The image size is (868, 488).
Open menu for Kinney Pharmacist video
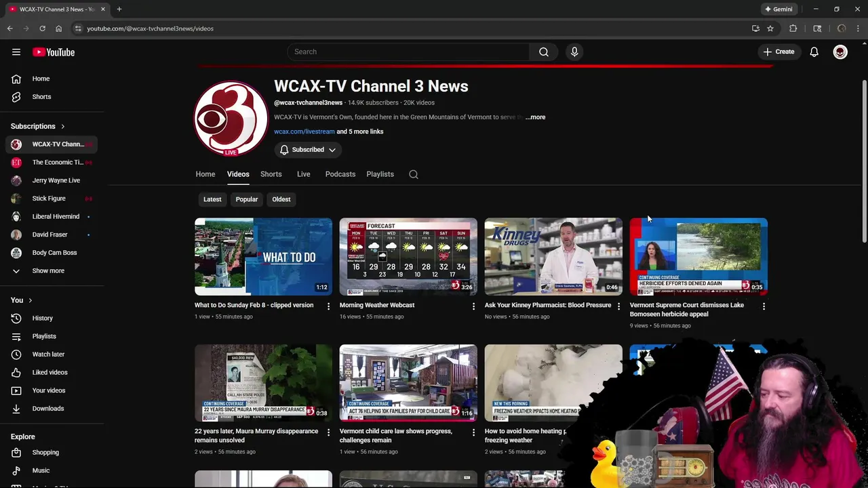click(618, 306)
